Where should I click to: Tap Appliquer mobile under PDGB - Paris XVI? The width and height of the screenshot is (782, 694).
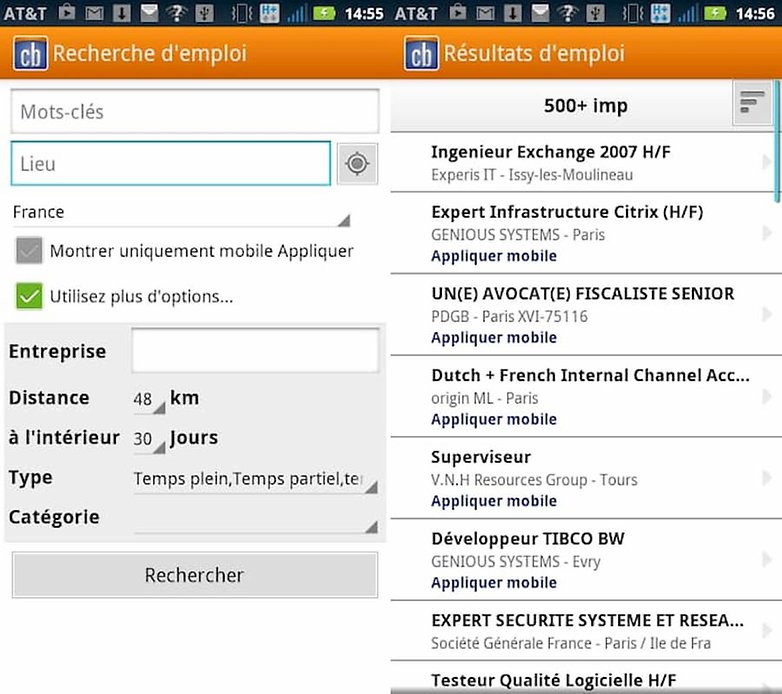494,338
